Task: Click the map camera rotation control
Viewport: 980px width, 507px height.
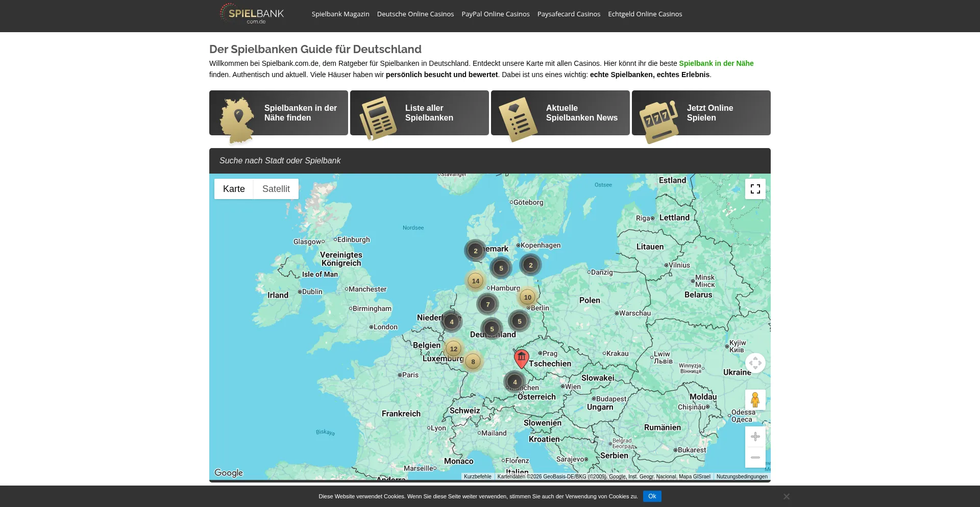Action: coord(755,363)
